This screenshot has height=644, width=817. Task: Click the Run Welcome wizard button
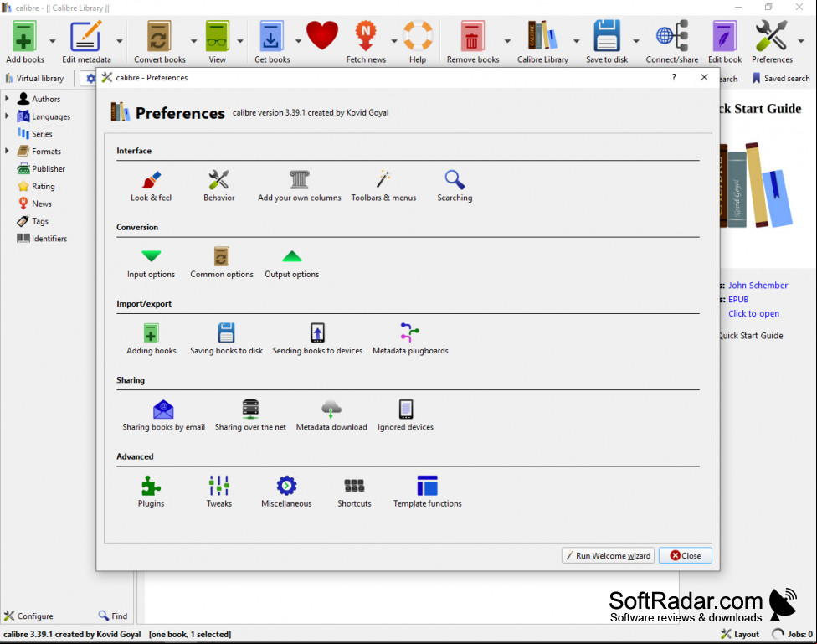608,555
